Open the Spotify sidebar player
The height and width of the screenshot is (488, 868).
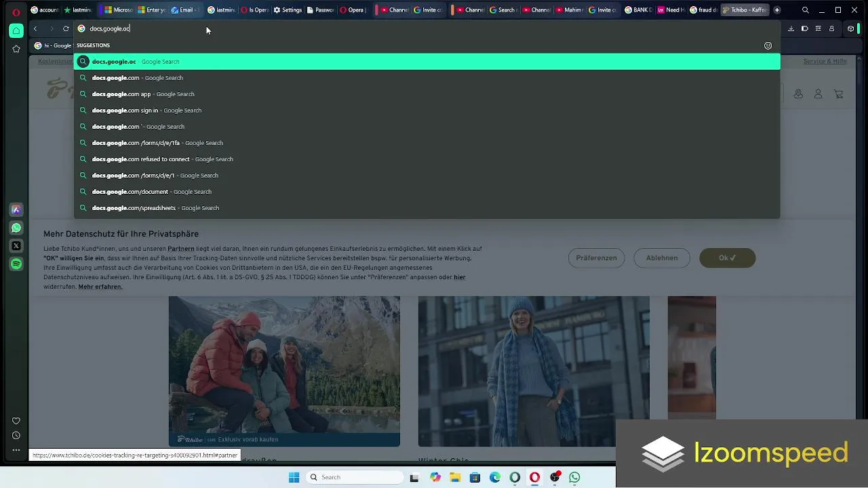click(x=16, y=264)
